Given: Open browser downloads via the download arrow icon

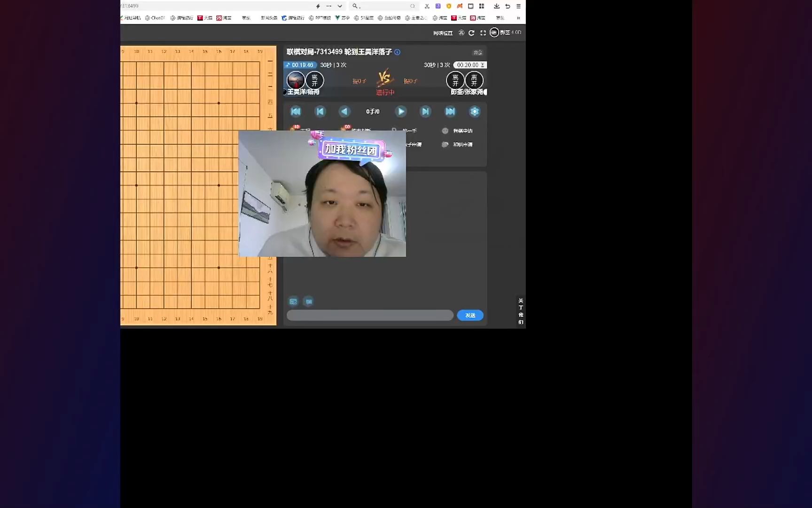Looking at the screenshot, I should pos(497,6).
